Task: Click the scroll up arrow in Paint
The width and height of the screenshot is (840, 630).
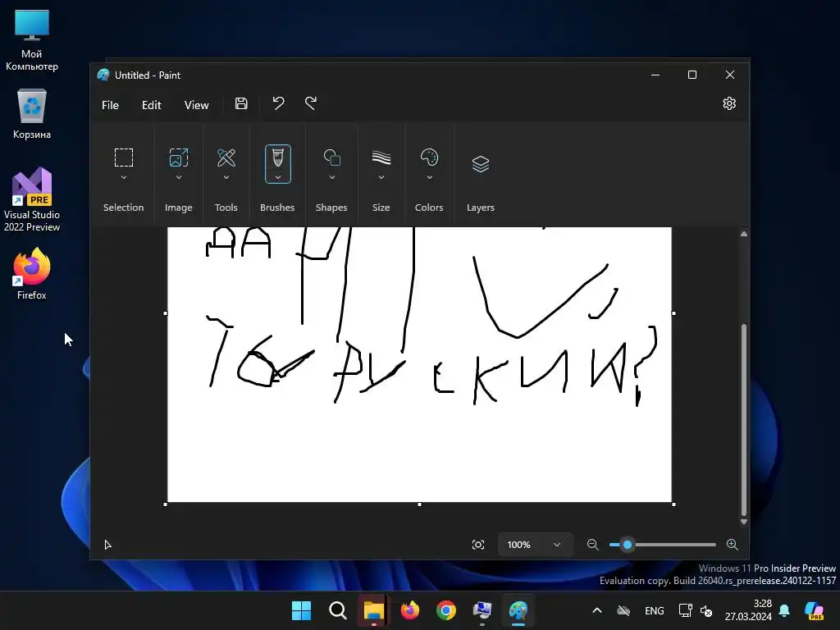Action: point(743,234)
